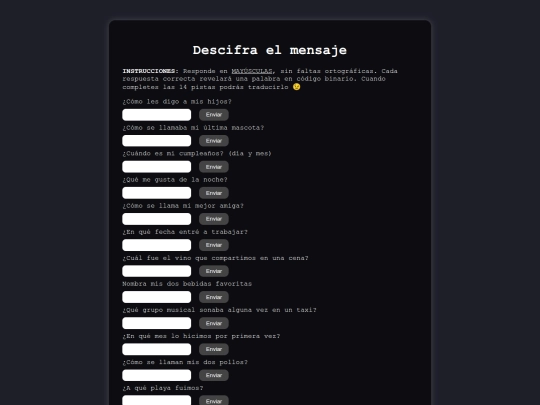Image resolution: width=540 pixels, height=405 pixels.
Task: Click Enviar beside the 'dos pollos' field
Action: click(x=214, y=375)
